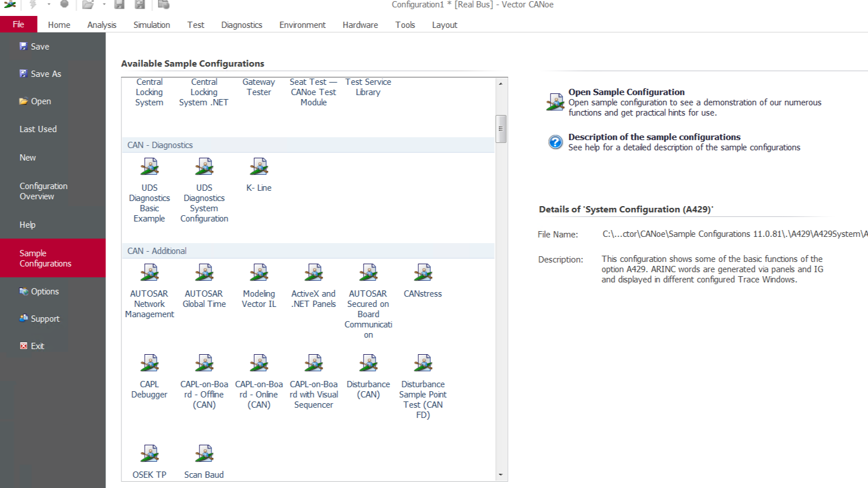Click the sample list scroll down arrow

coord(501,474)
